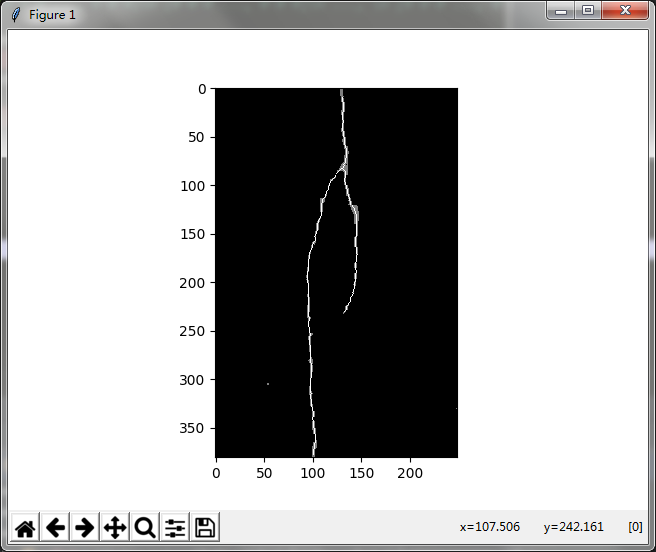Reset plot to original home view
The image size is (656, 552).
(x=25, y=527)
